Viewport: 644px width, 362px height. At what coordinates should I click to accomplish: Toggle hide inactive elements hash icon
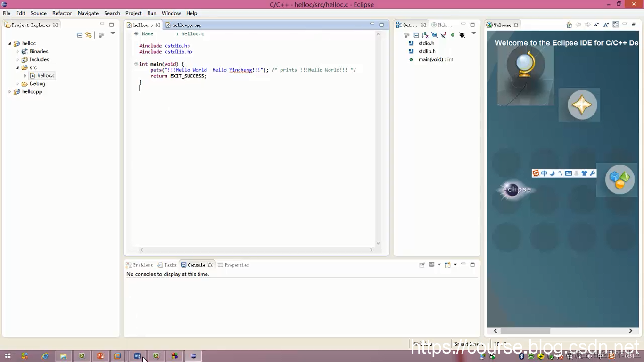point(462,35)
